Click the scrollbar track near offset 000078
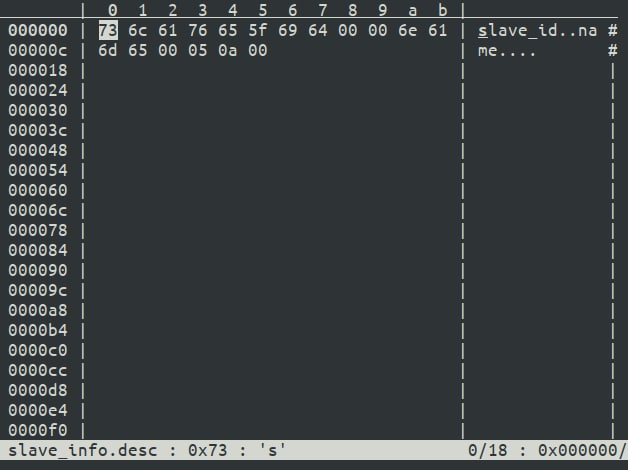 [x=612, y=231]
